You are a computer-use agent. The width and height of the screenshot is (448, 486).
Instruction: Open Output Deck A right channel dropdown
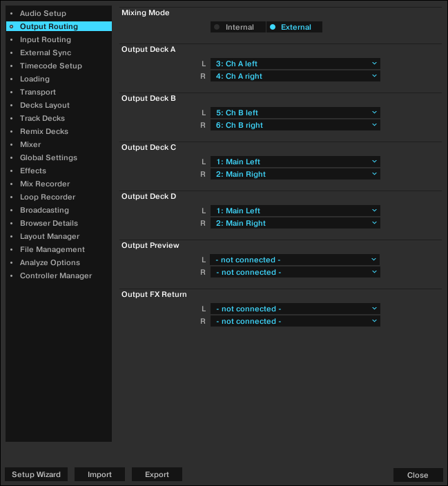pos(295,76)
